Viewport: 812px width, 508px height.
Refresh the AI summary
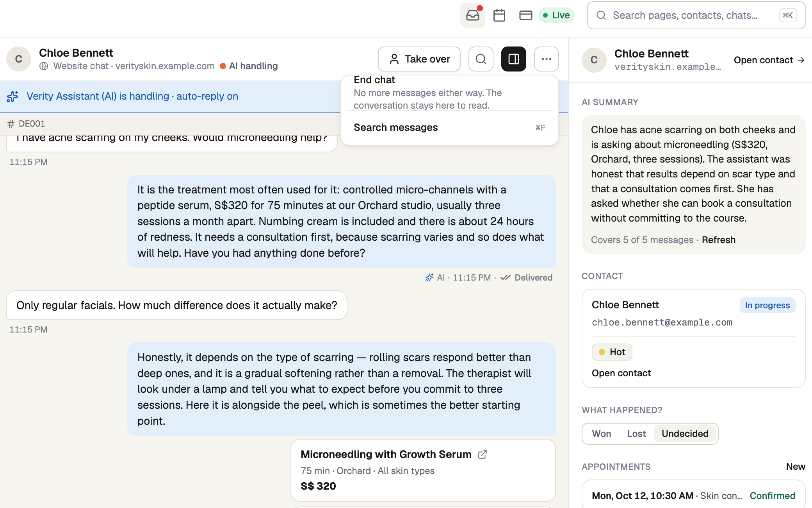[718, 240]
